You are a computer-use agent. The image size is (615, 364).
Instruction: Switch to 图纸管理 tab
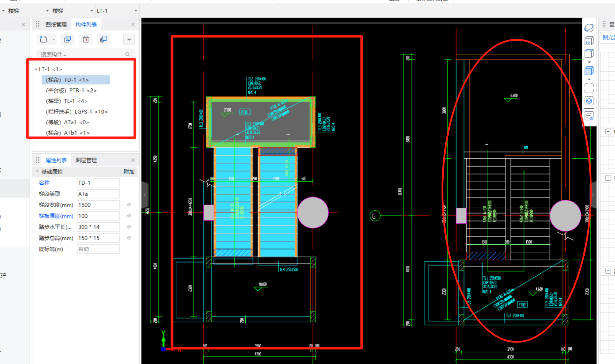[x=56, y=25]
